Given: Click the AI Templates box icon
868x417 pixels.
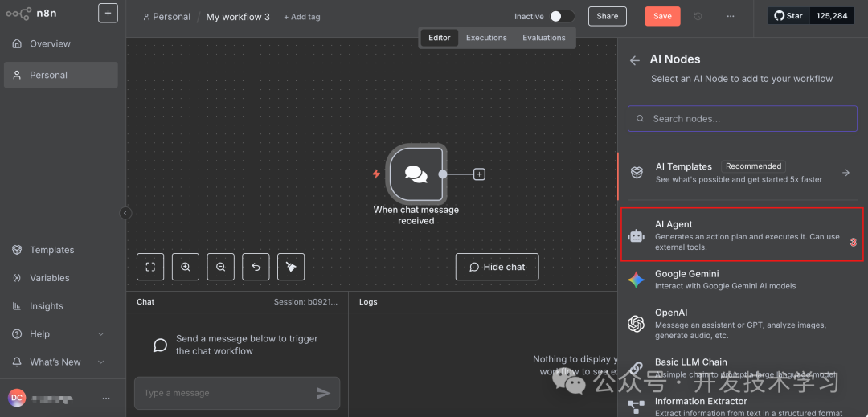Looking at the screenshot, I should [x=637, y=173].
